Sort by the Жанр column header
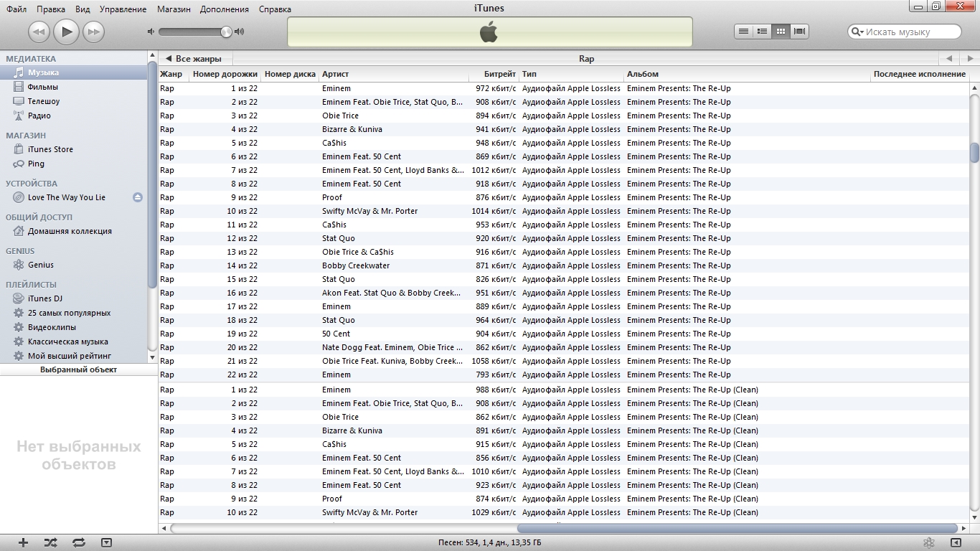Screen dimensions: 980x551 pos(174,74)
